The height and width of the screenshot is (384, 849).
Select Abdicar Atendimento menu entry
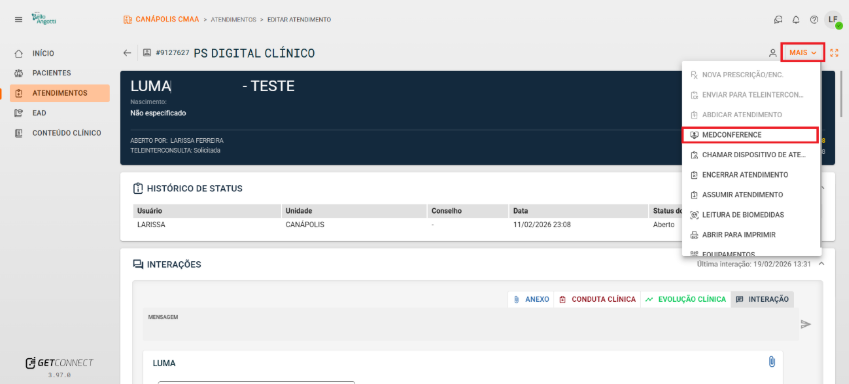(x=751, y=115)
